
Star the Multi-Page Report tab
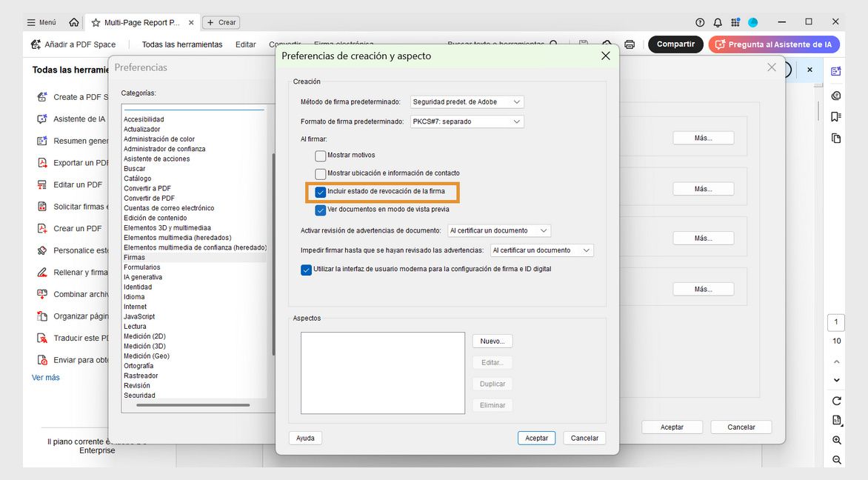click(96, 23)
